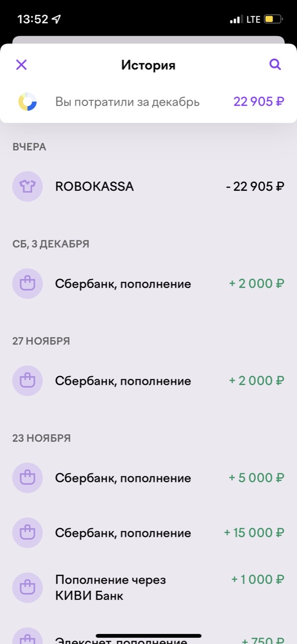The image size is (297, 644).
Task: Select the -22 905 ₽ amount of ROBOKASSA
Action: (x=255, y=187)
